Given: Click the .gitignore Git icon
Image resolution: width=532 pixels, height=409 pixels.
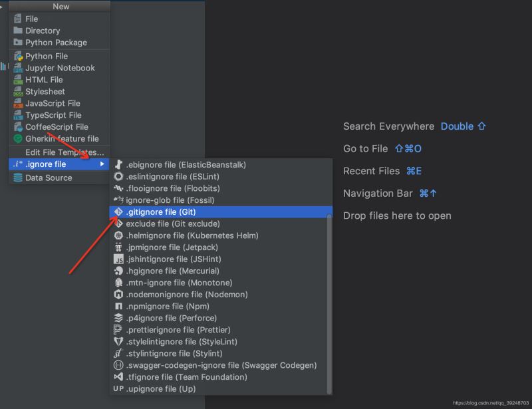Looking at the screenshot, I should coord(118,212).
